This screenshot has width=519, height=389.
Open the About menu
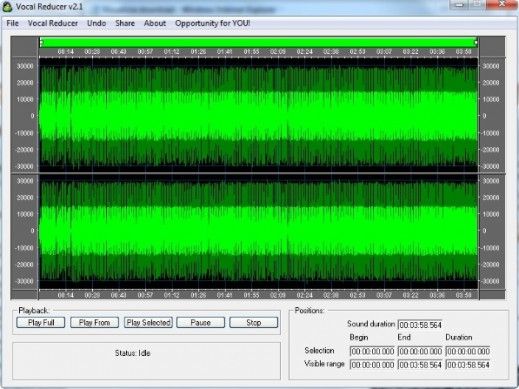[155, 23]
